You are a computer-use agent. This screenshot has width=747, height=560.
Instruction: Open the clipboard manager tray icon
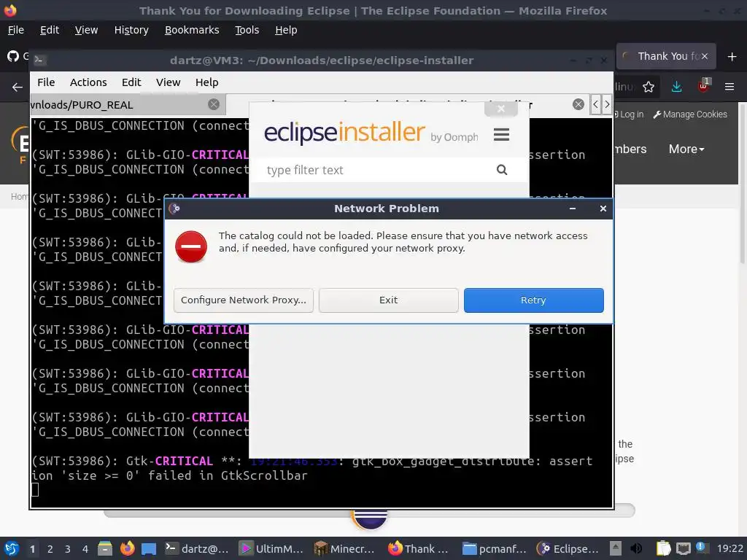pyautogui.click(x=662, y=548)
